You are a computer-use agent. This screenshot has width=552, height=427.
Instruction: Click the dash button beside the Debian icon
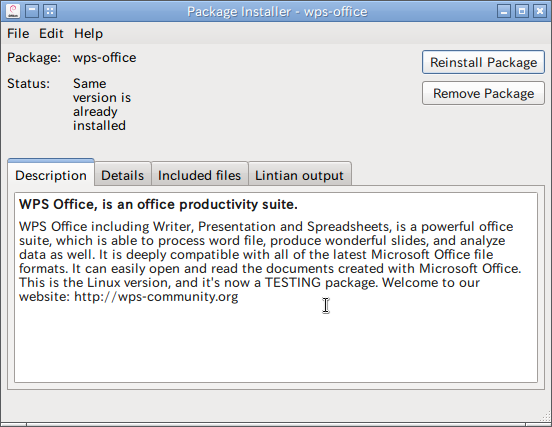pyautogui.click(x=32, y=11)
